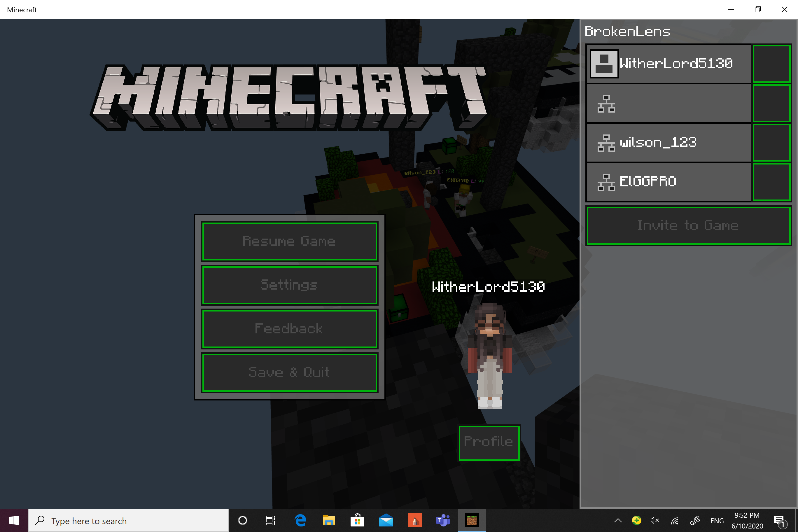
Task: Click the permissions box next to wilson_123
Action: pos(771,143)
